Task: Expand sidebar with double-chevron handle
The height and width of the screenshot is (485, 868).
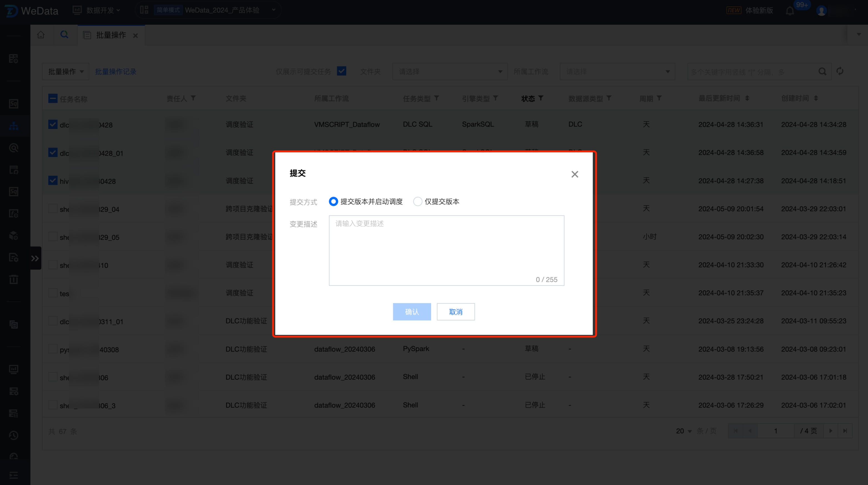Action: (35, 258)
